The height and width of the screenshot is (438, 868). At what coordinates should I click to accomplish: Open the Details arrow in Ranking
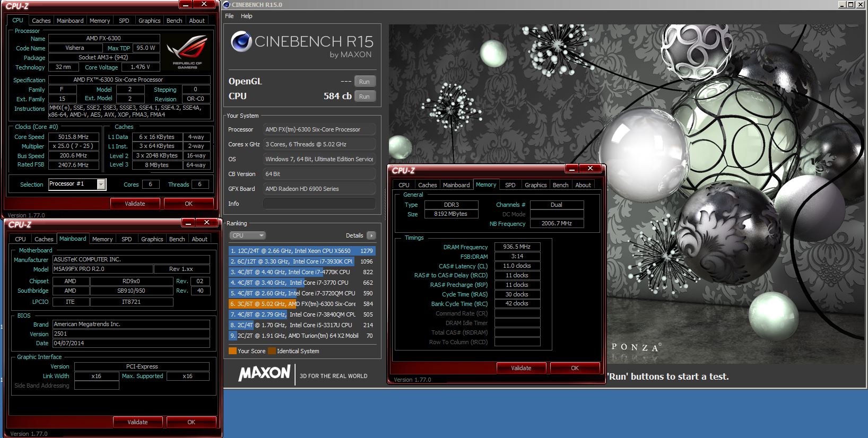[371, 235]
